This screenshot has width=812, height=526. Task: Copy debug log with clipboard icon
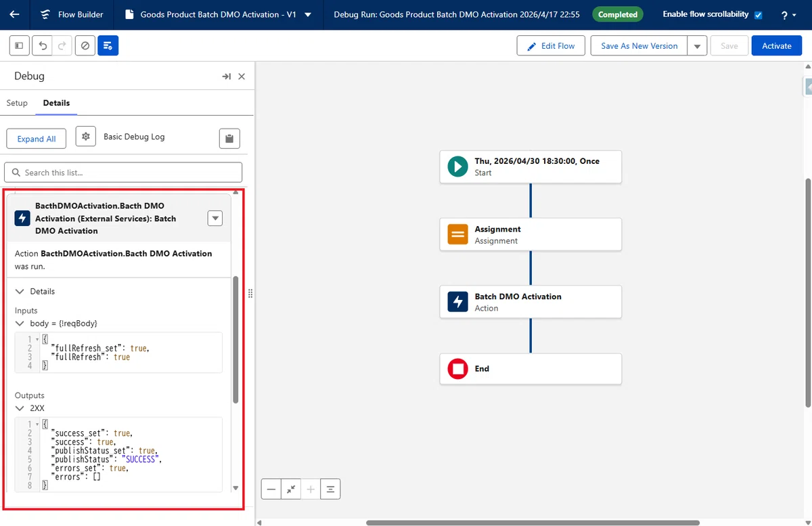coord(230,139)
